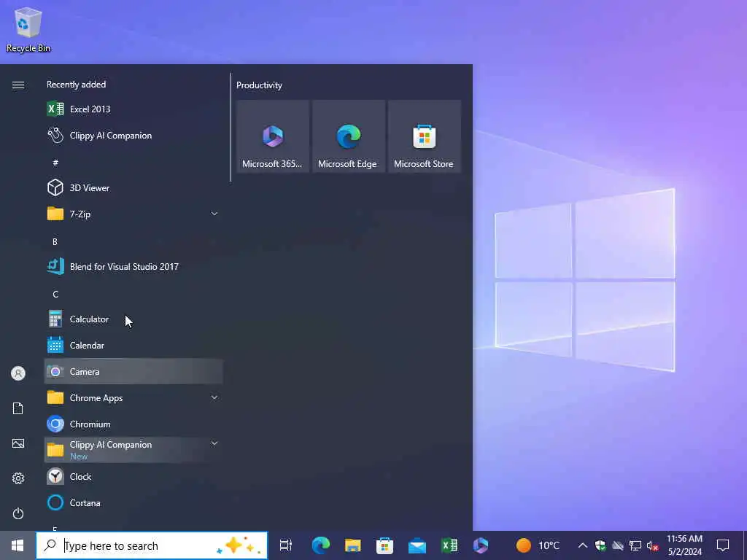Click the Windows Start button
The width and height of the screenshot is (747, 560).
coord(18,545)
